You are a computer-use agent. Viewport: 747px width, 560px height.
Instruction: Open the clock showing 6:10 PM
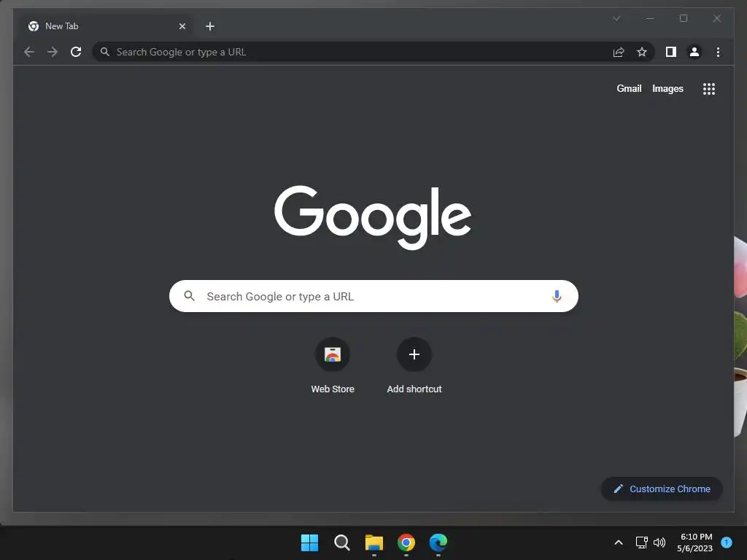coord(695,542)
